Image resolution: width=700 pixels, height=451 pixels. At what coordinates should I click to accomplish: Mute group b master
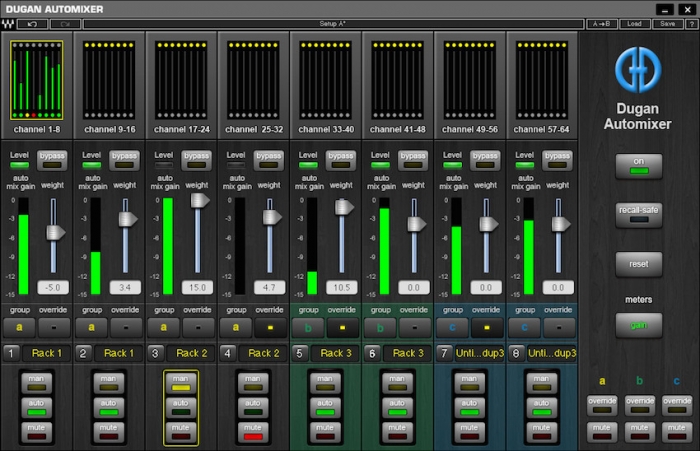[639, 431]
